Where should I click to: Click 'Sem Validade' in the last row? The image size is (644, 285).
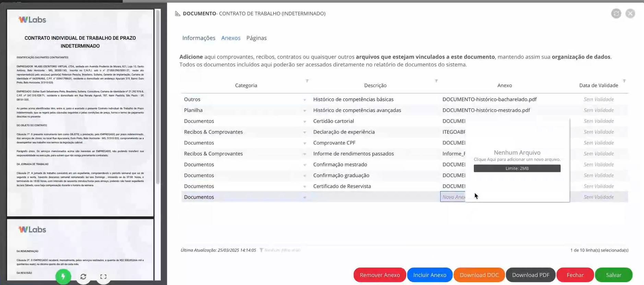coord(599,197)
